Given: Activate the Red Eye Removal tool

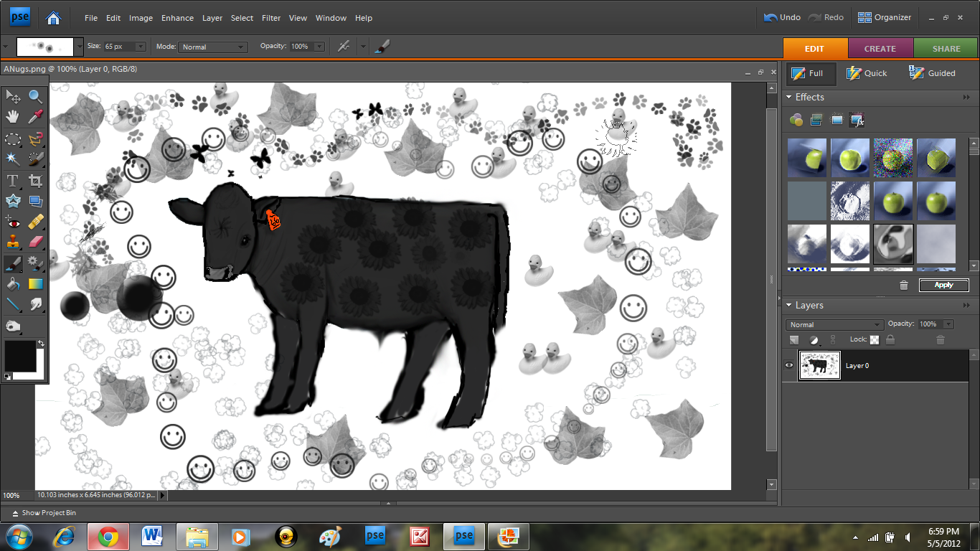Looking at the screenshot, I should tap(13, 221).
